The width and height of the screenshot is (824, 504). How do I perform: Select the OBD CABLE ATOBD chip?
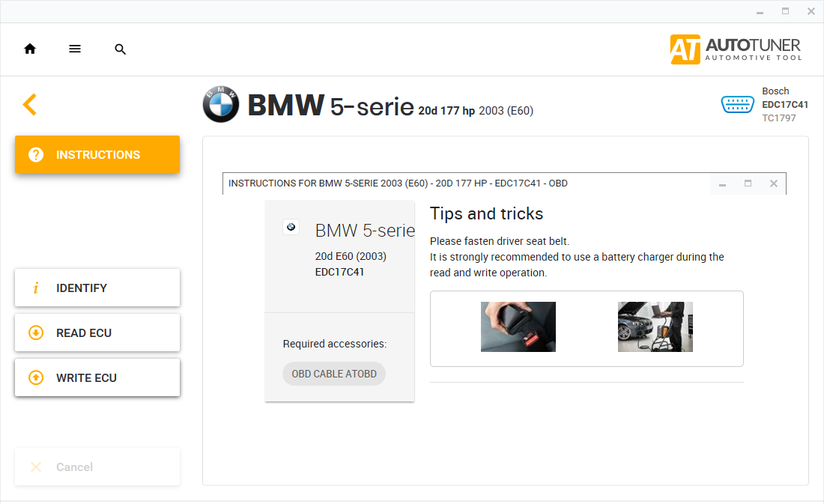[x=334, y=374]
